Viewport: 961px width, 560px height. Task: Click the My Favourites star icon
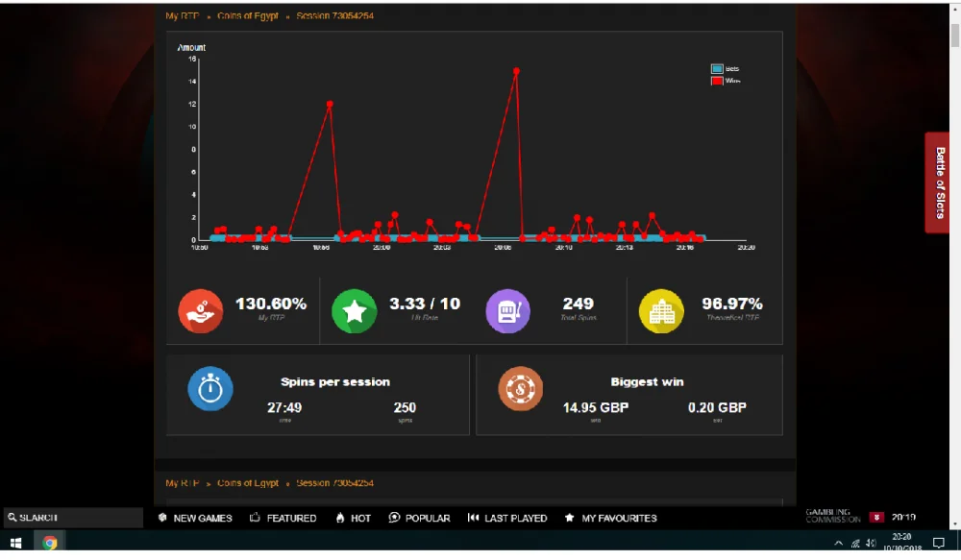click(569, 518)
